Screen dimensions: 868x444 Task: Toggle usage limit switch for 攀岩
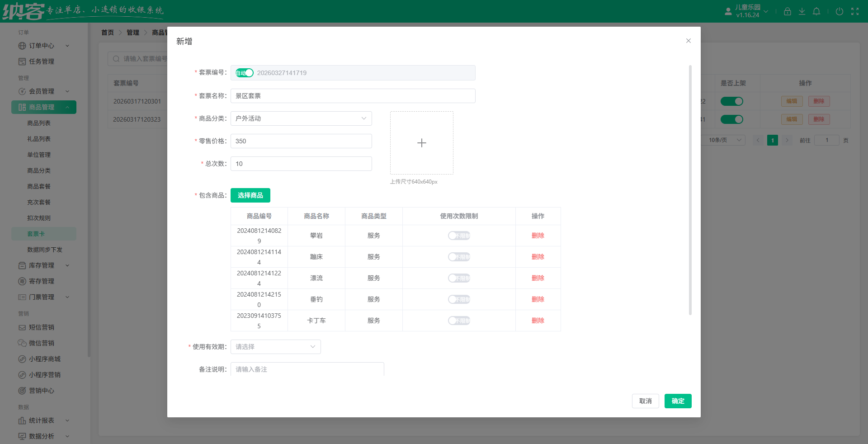click(459, 236)
